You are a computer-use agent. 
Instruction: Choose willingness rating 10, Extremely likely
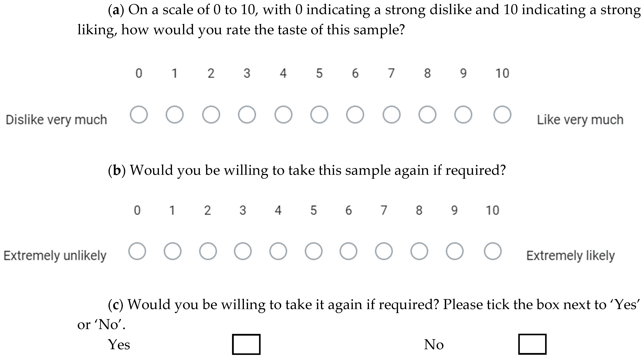coord(492,251)
